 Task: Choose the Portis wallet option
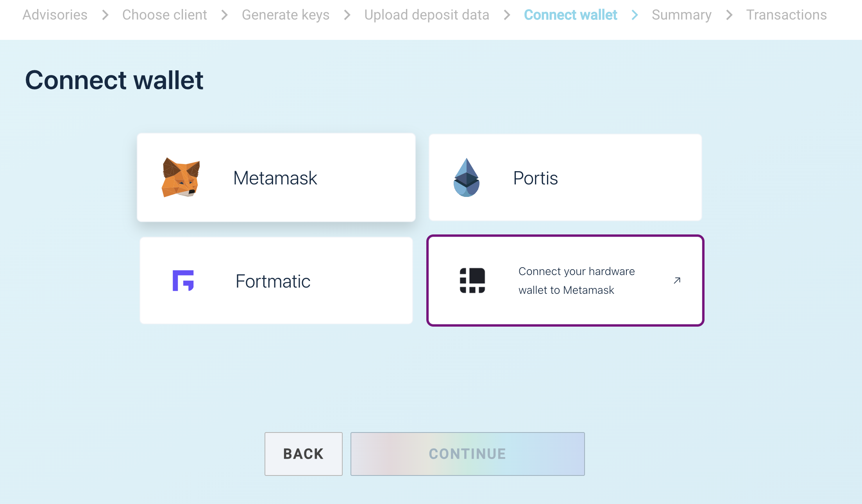tap(565, 177)
